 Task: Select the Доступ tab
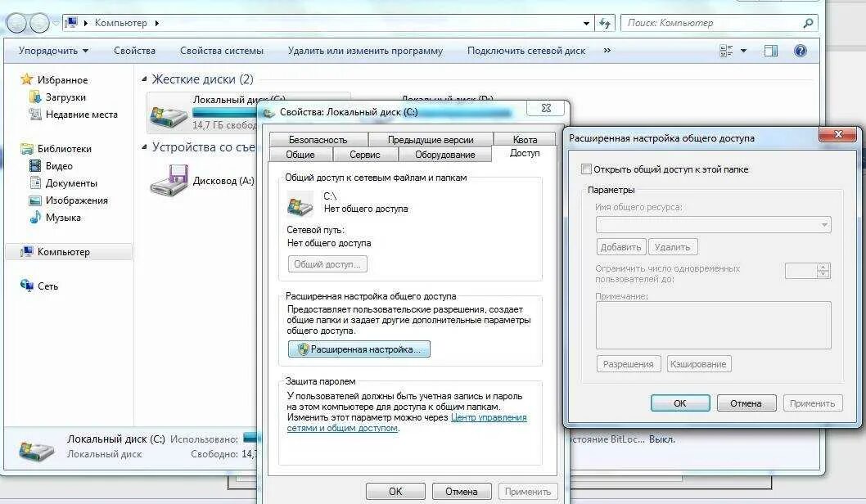click(x=524, y=153)
